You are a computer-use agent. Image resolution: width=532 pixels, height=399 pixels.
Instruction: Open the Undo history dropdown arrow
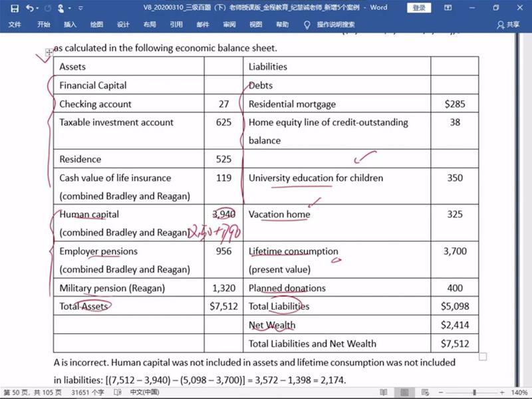click(37, 8)
